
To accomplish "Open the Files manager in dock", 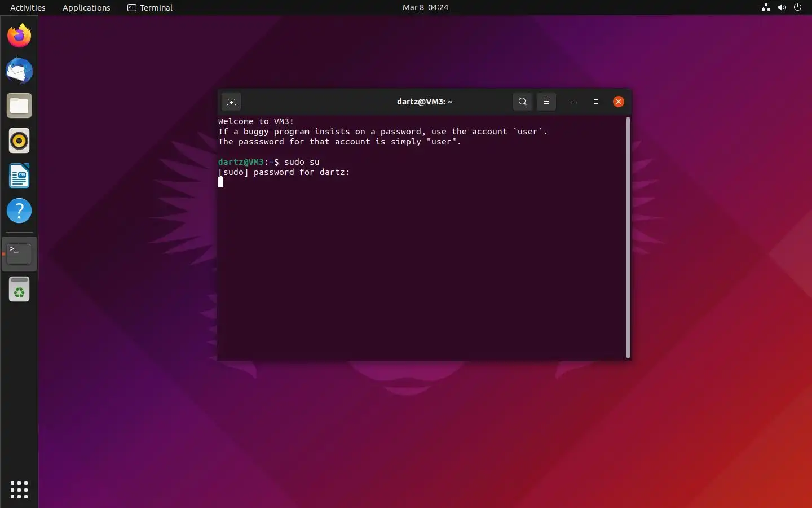I will click(x=19, y=106).
